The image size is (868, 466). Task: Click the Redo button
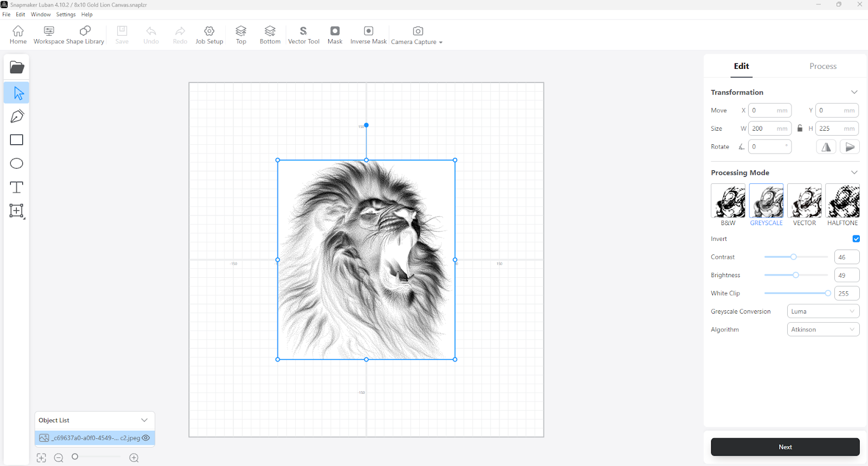coord(180,35)
